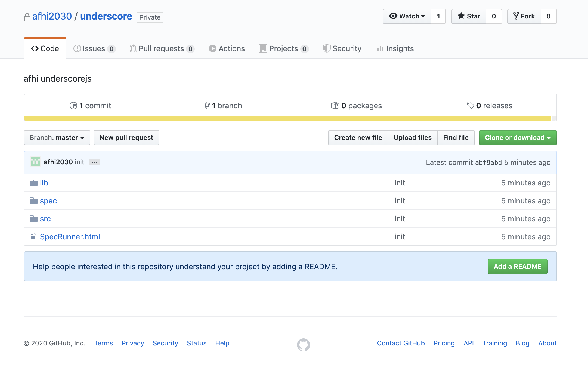Click the releases tag icon
588x371 pixels.
[471, 105]
